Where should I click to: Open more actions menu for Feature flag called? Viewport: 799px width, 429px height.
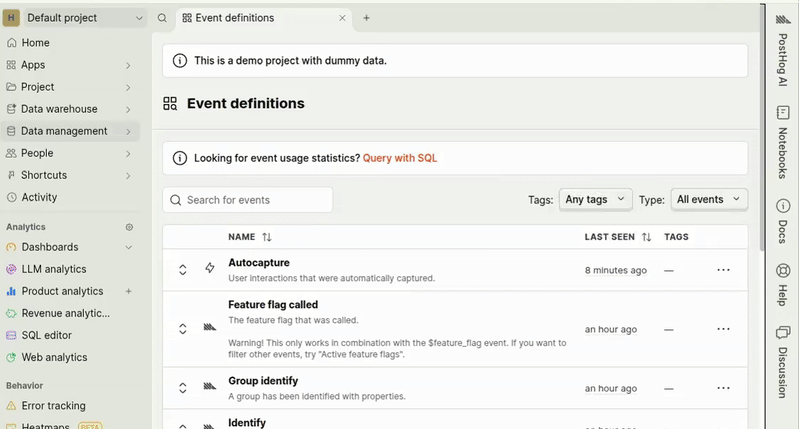click(x=723, y=329)
